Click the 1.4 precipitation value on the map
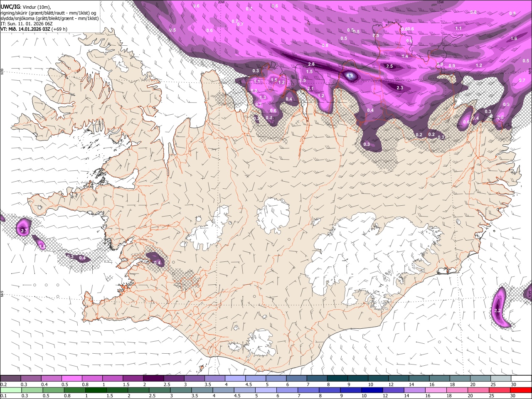532x399 pixels. [405, 56]
